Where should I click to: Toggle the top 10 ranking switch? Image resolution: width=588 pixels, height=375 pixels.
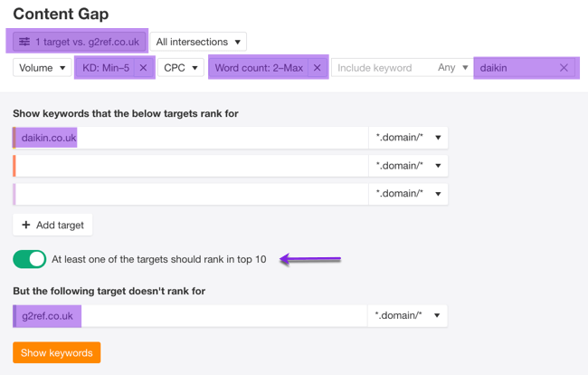click(x=30, y=259)
